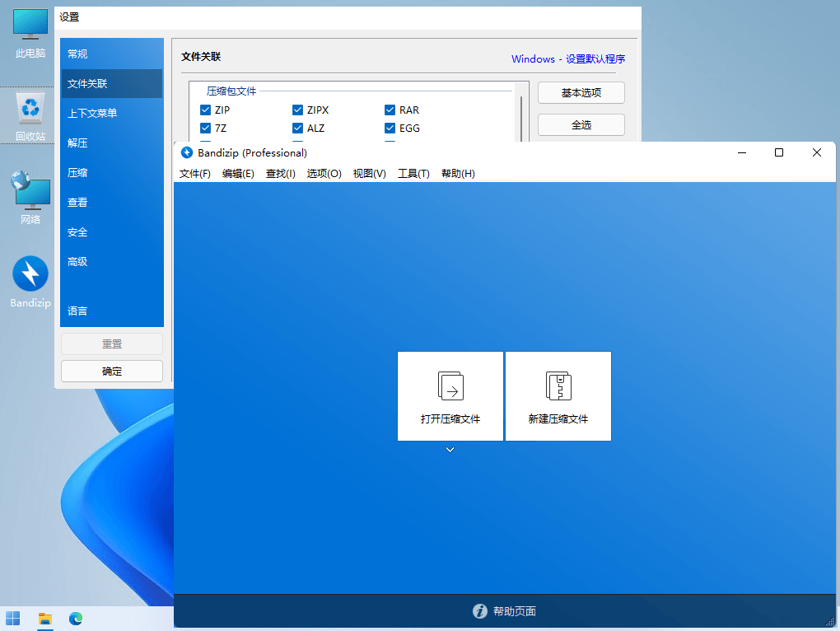Click the 全选 button

(x=581, y=125)
